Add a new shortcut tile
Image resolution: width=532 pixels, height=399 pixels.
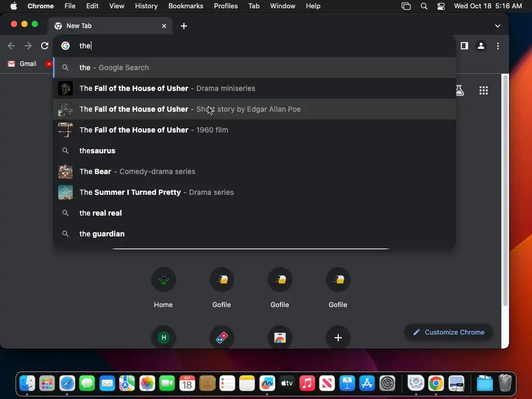[338, 337]
